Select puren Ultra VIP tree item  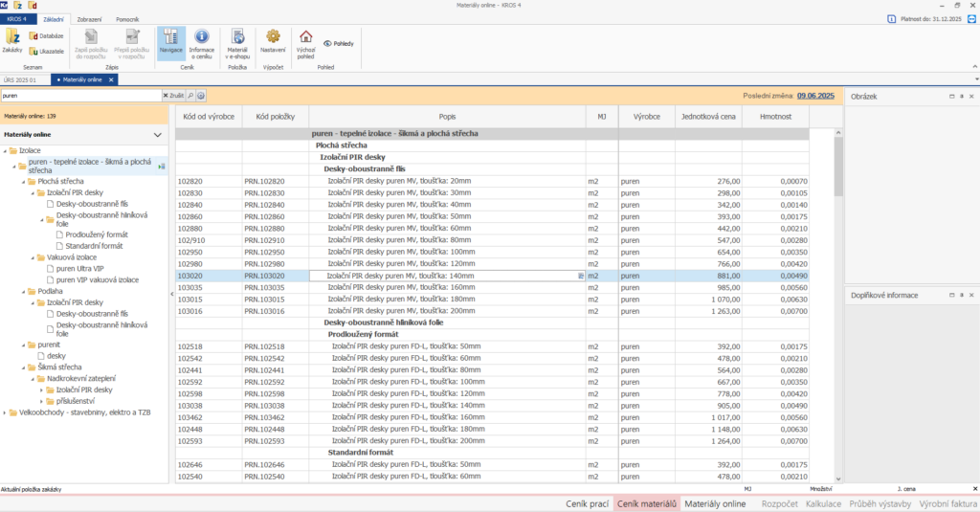(x=80, y=269)
